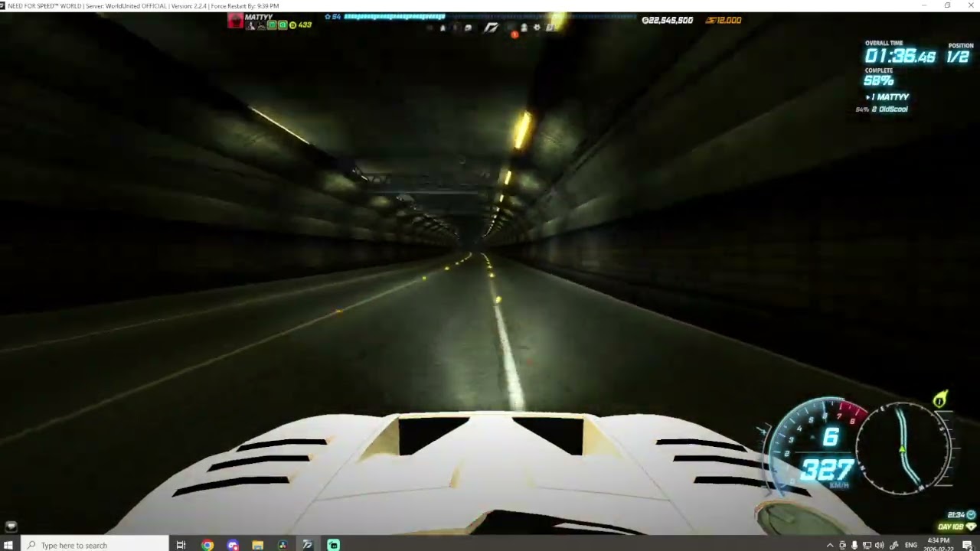Viewport: 980px width, 551px height.
Task: Click the race position 1/2 indicator
Action: click(x=959, y=57)
